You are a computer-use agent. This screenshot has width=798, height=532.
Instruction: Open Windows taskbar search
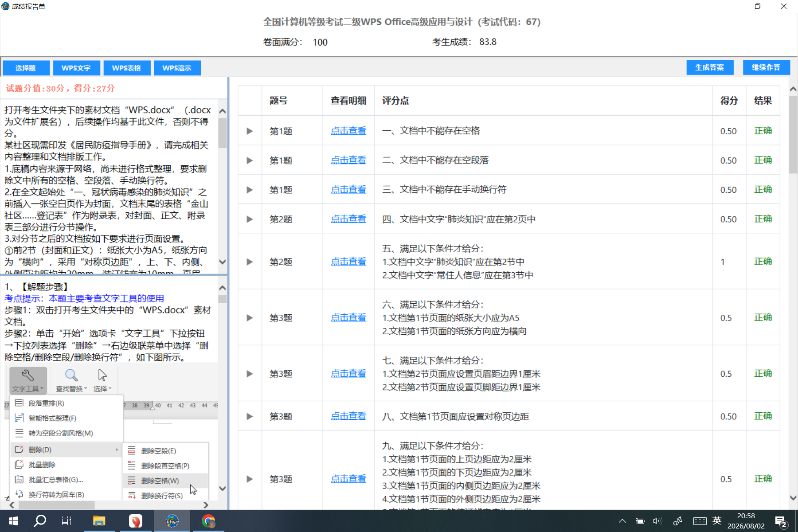(x=40, y=521)
